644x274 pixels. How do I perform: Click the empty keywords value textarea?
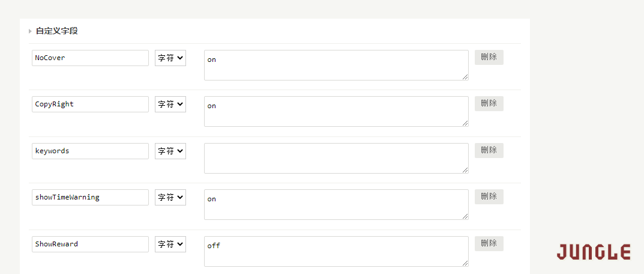[x=336, y=159]
